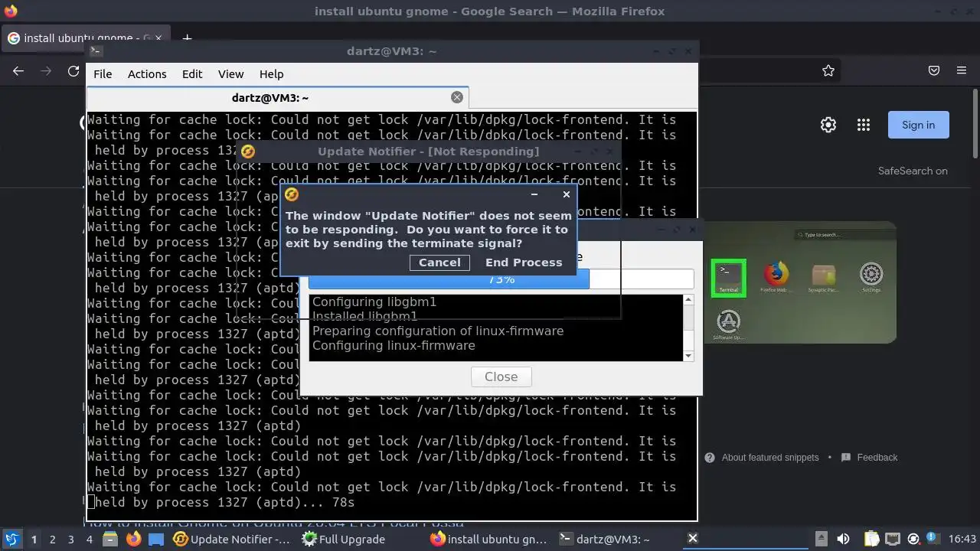Select the install ubuntu gnome Firefox tab

pos(84,37)
